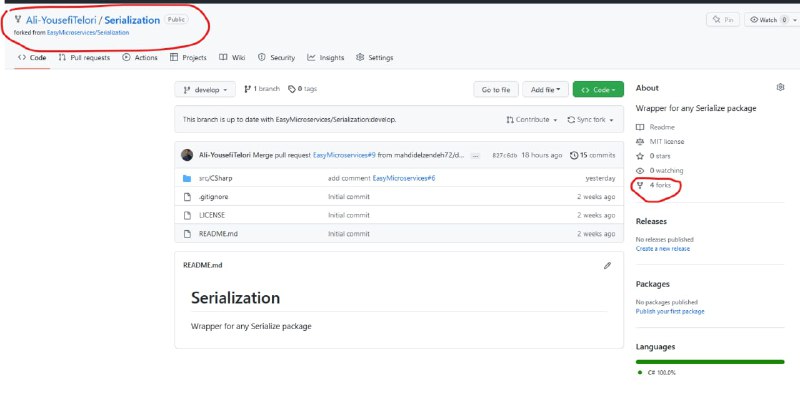Click the C# language bar
Viewport: 800px width, 399px height.
[710, 362]
